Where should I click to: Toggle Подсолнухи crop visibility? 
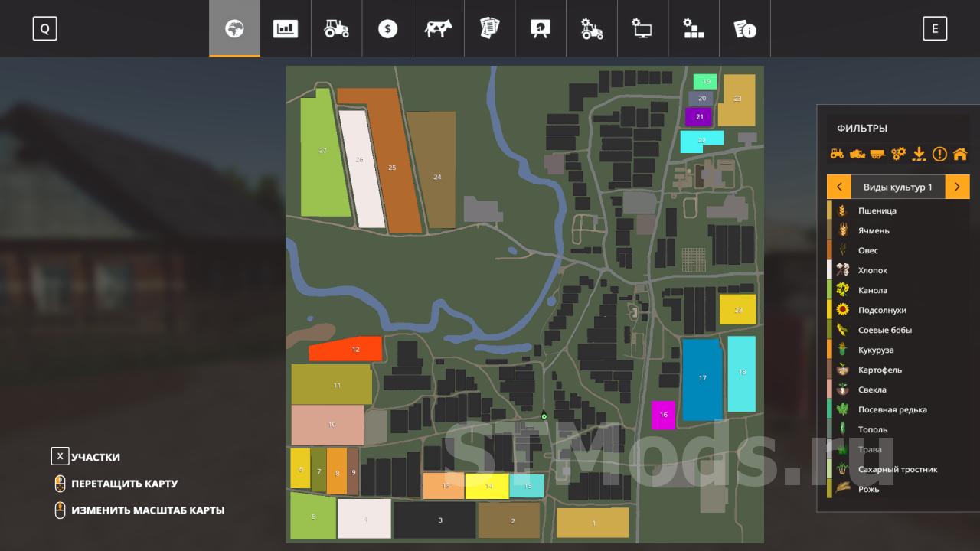(898, 310)
